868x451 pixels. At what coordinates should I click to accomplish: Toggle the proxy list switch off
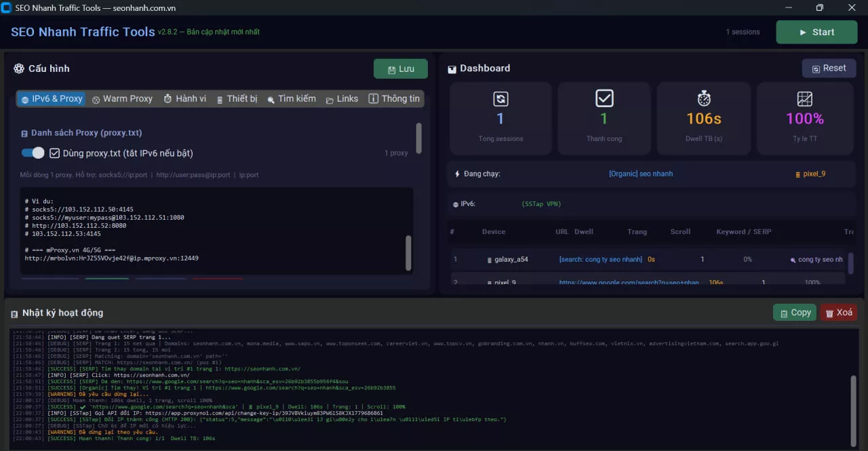pyautogui.click(x=33, y=153)
